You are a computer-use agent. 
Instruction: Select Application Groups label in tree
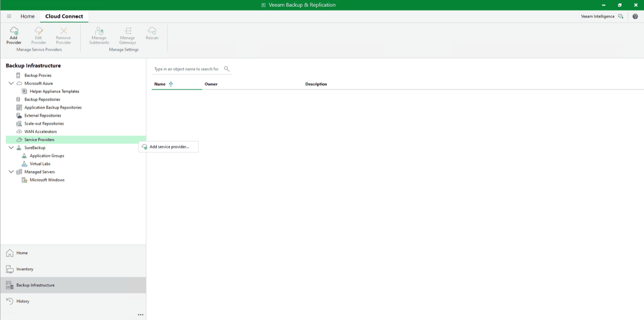click(x=47, y=156)
